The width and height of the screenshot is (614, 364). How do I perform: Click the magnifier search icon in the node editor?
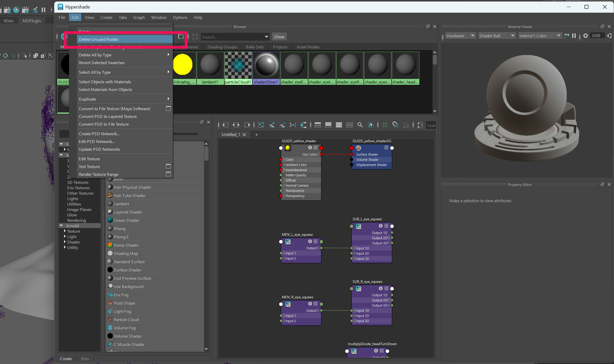coord(360,125)
